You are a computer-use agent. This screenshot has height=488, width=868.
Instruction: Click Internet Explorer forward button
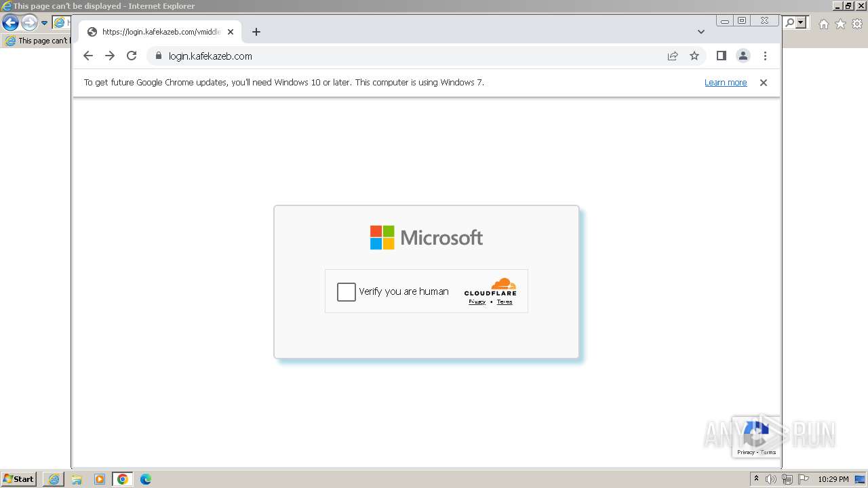[29, 22]
